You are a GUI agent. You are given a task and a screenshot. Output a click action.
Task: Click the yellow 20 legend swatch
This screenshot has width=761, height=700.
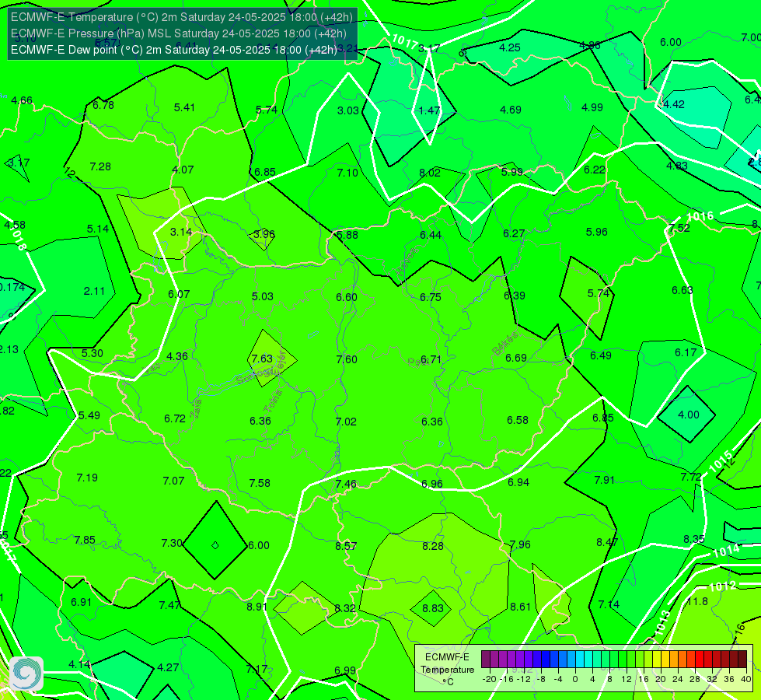pos(657,660)
